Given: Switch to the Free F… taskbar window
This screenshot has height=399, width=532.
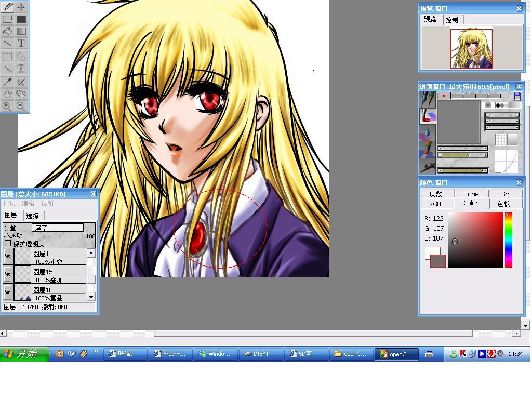Looking at the screenshot, I should pos(171,354).
